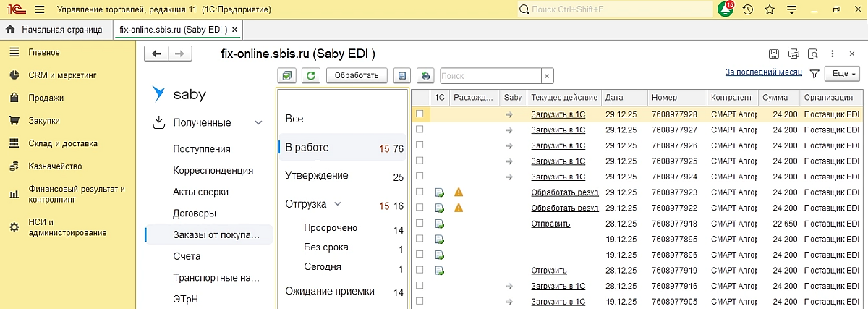The width and height of the screenshot is (868, 309).
Task: Open the history clock icon
Action: click(748, 9)
